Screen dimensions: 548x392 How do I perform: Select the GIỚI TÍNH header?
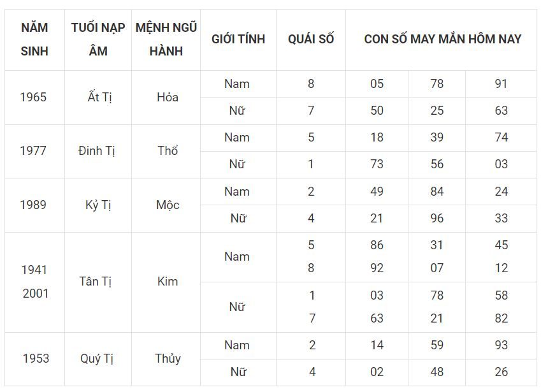click(x=238, y=39)
